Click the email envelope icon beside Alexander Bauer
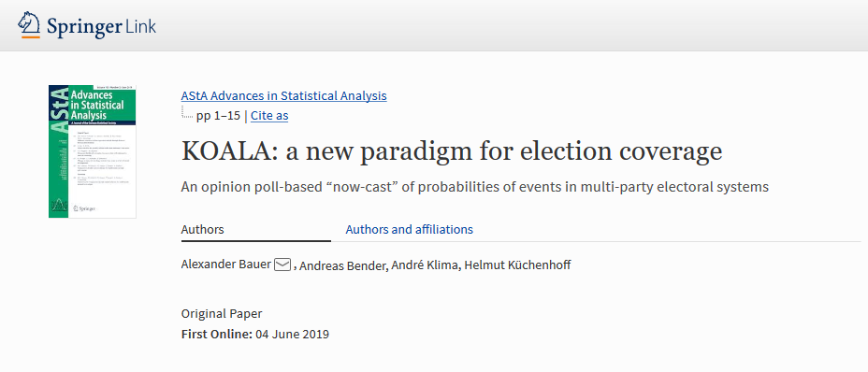The height and width of the screenshot is (372, 868). 282,265
